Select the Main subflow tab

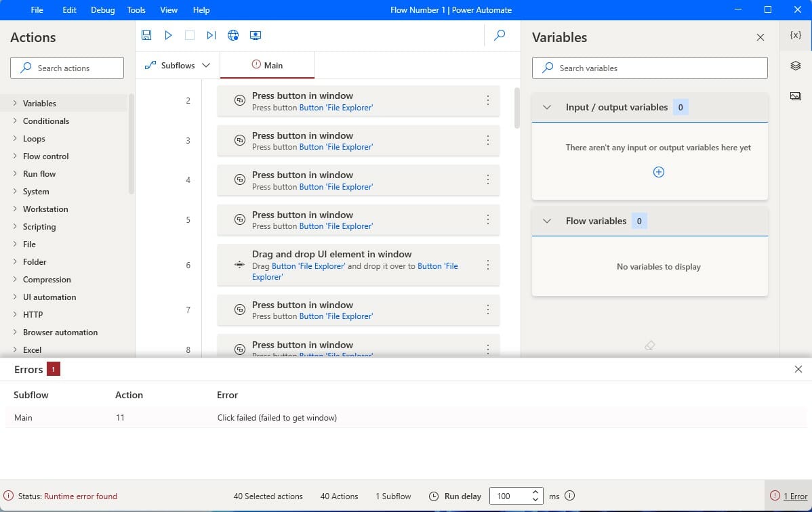point(267,65)
